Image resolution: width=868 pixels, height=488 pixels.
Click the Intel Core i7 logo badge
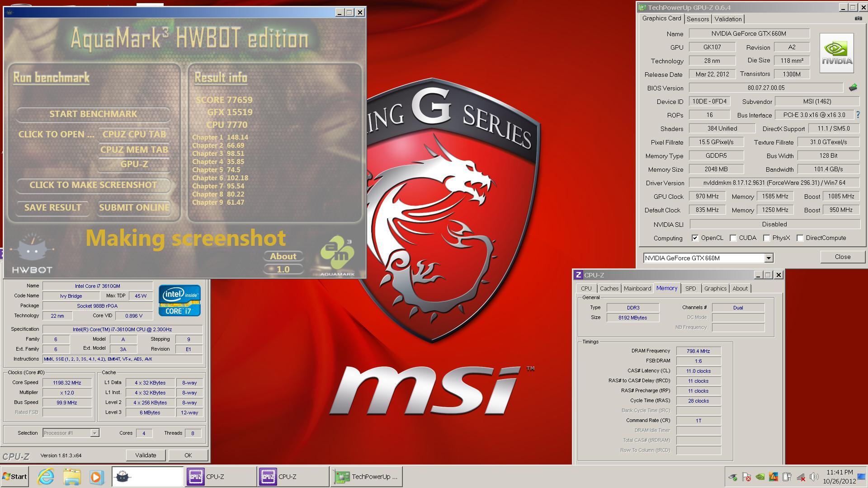179,300
